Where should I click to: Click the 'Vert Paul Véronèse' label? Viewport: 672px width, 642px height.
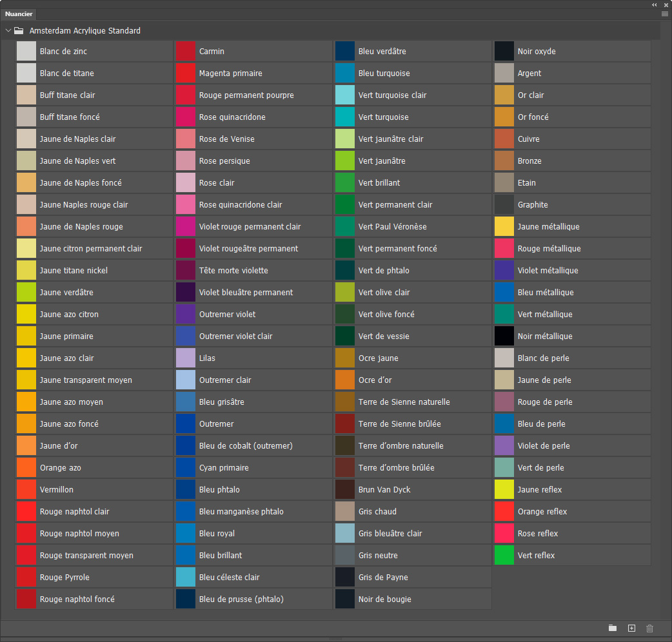[x=393, y=226]
